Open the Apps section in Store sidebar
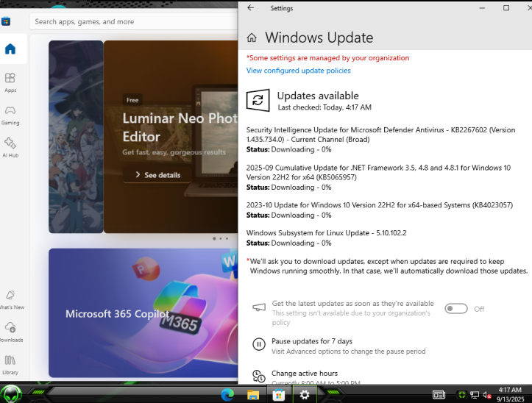Image resolution: width=532 pixels, height=403 pixels. point(10,83)
